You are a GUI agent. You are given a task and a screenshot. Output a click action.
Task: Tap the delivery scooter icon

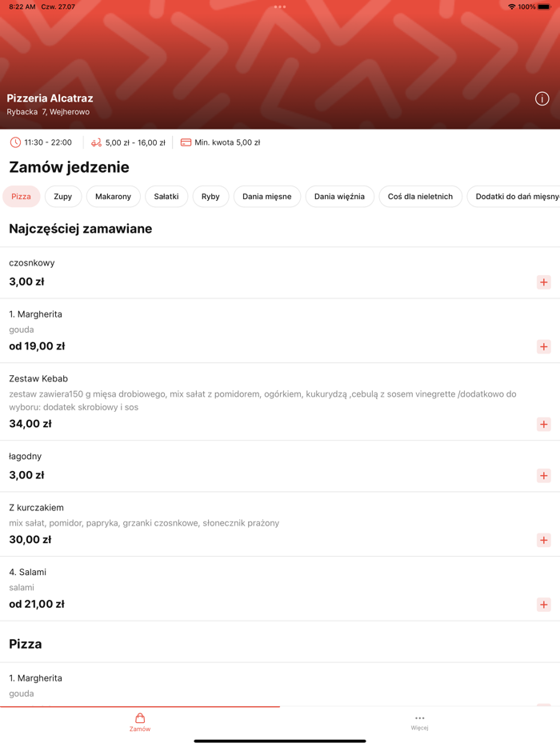click(96, 142)
